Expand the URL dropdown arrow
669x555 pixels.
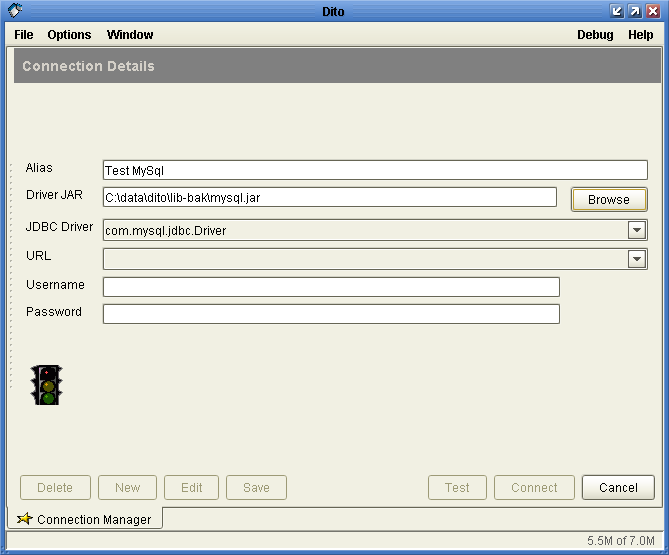pos(637,259)
